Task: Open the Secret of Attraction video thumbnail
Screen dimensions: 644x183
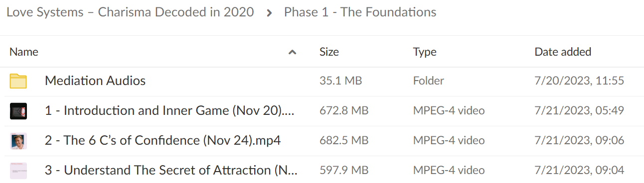Action: pos(18,171)
